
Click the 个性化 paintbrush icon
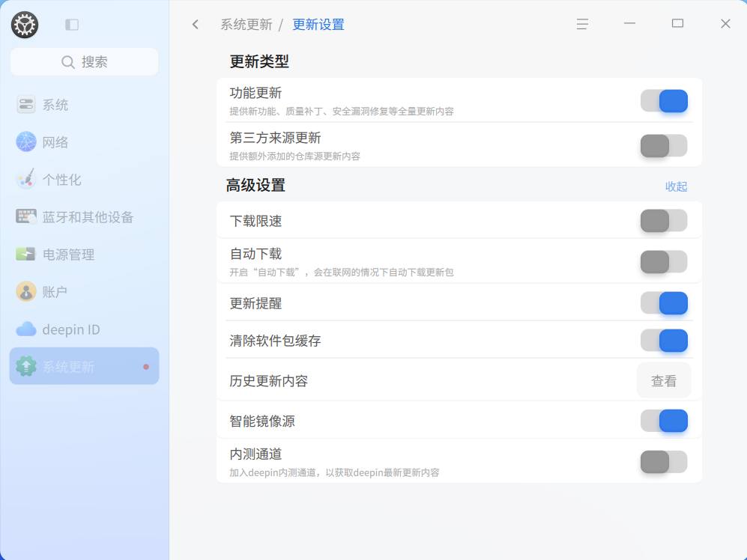click(x=26, y=179)
